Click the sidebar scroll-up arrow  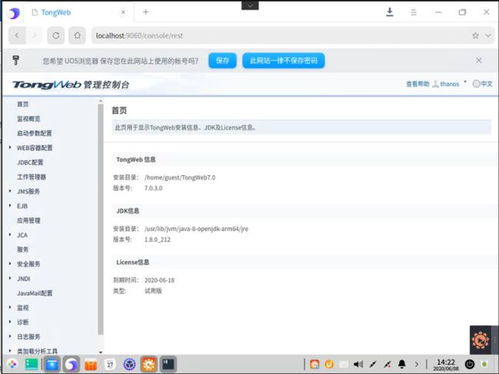tap(100, 101)
